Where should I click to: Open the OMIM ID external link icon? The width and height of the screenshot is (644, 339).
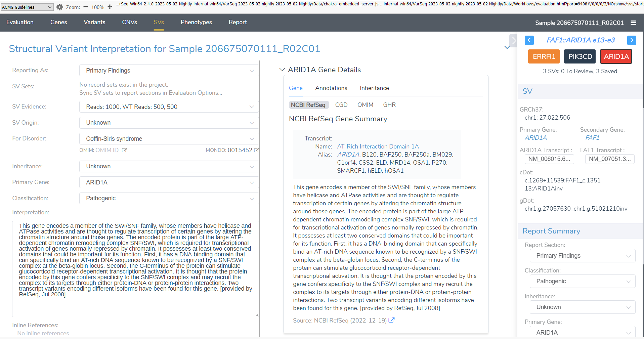click(124, 150)
